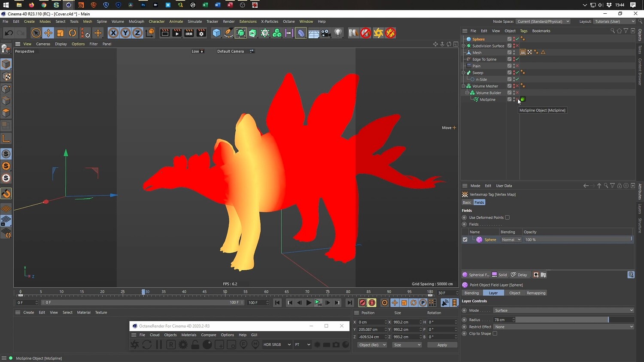The width and height of the screenshot is (644, 362).
Task: Collapse the Volume Builder hierarchy
Action: pyautogui.click(x=467, y=93)
